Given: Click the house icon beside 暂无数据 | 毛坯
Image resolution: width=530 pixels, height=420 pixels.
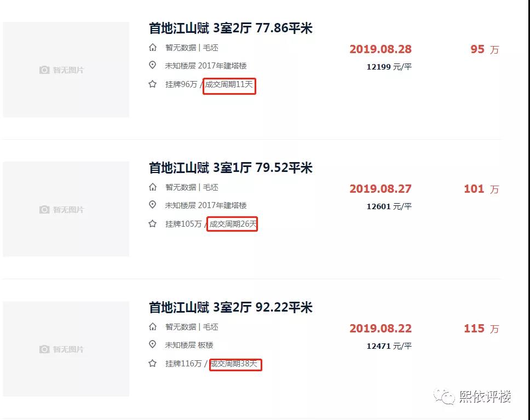Looking at the screenshot, I should tap(153, 48).
